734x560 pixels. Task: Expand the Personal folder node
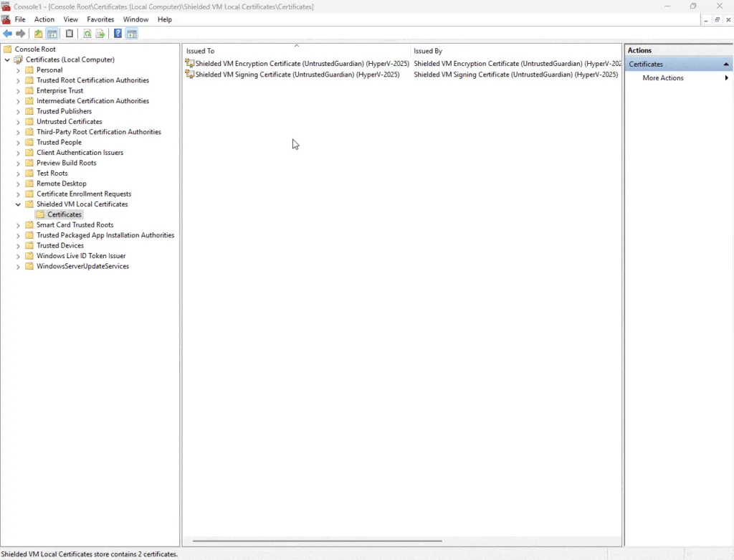pyautogui.click(x=16, y=70)
